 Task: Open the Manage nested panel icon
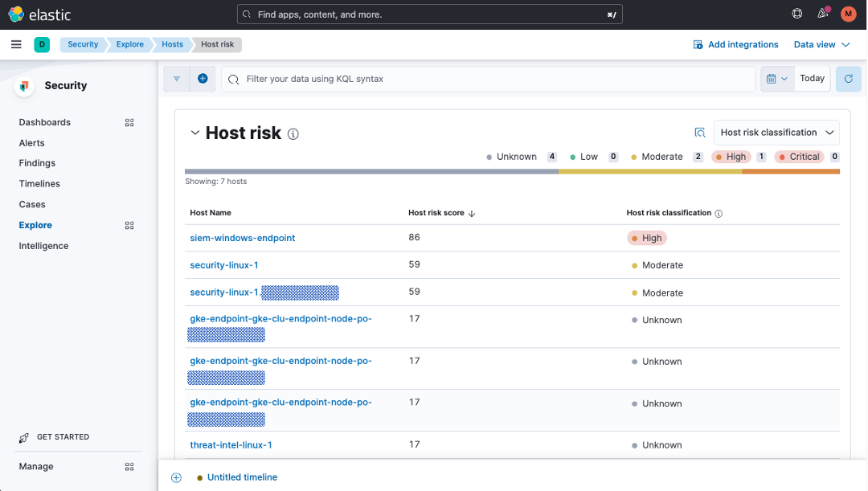tap(129, 467)
